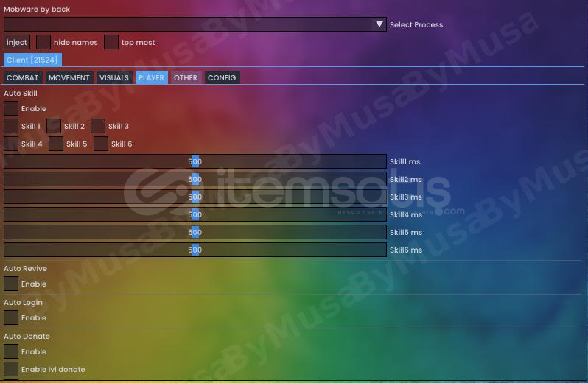Click the Skill1 ms slider handle
Viewport: 588px width, 383px height.
[195, 161]
